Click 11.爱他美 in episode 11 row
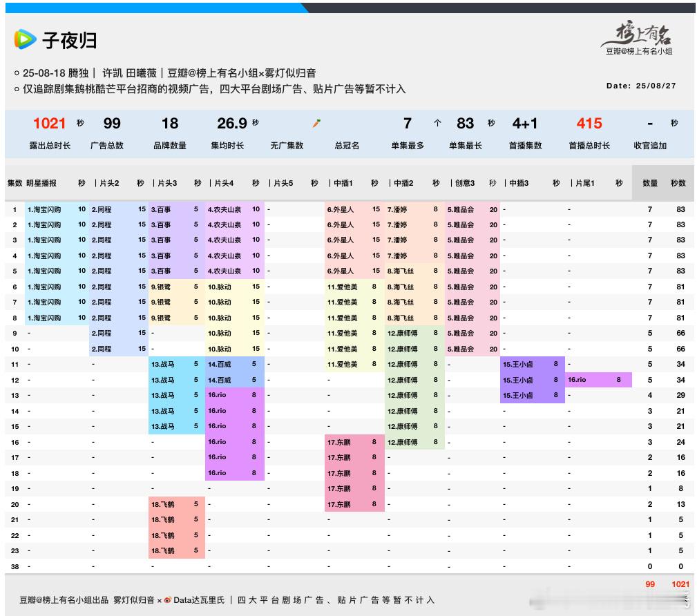This screenshot has width=697, height=616. [x=342, y=365]
